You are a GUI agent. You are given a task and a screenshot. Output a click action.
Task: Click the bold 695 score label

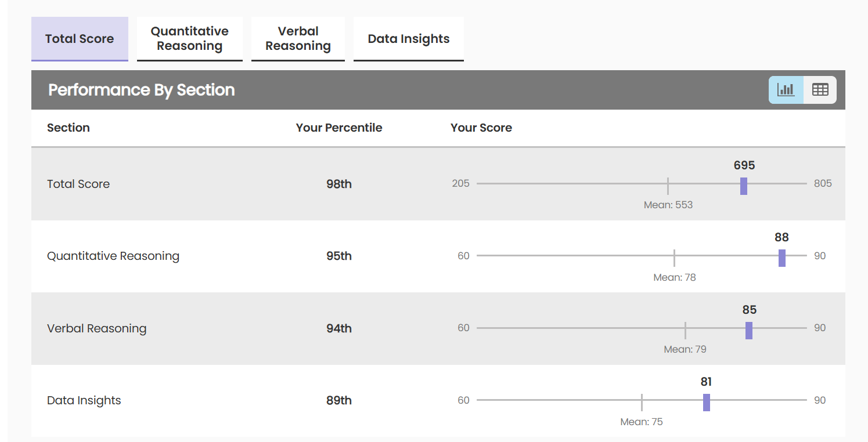744,165
